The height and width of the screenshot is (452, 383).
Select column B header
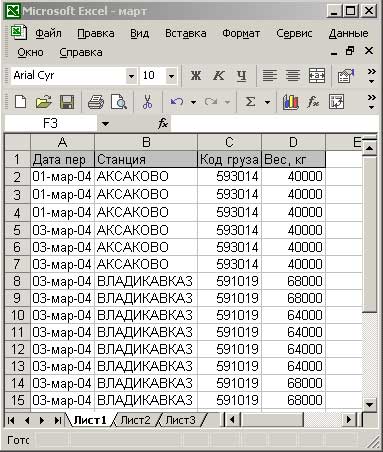[x=146, y=142]
